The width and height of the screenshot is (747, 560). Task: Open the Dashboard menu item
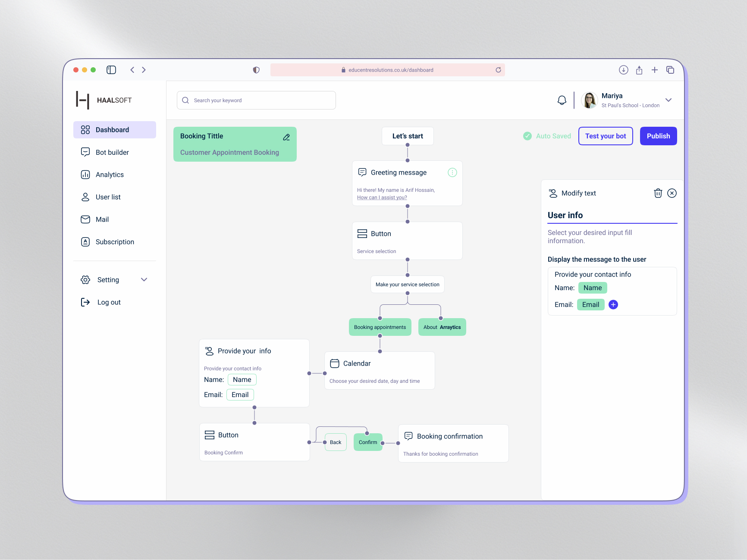point(115,130)
